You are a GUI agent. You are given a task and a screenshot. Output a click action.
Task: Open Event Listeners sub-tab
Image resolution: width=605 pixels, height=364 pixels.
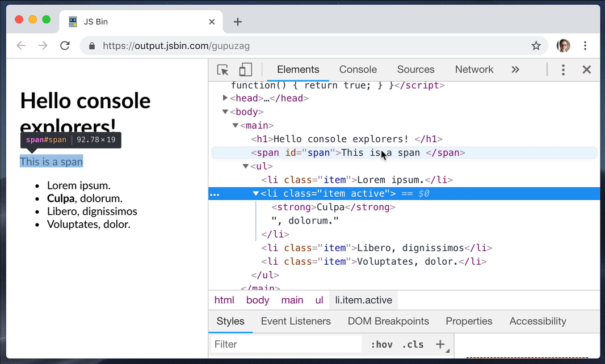pyautogui.click(x=296, y=321)
